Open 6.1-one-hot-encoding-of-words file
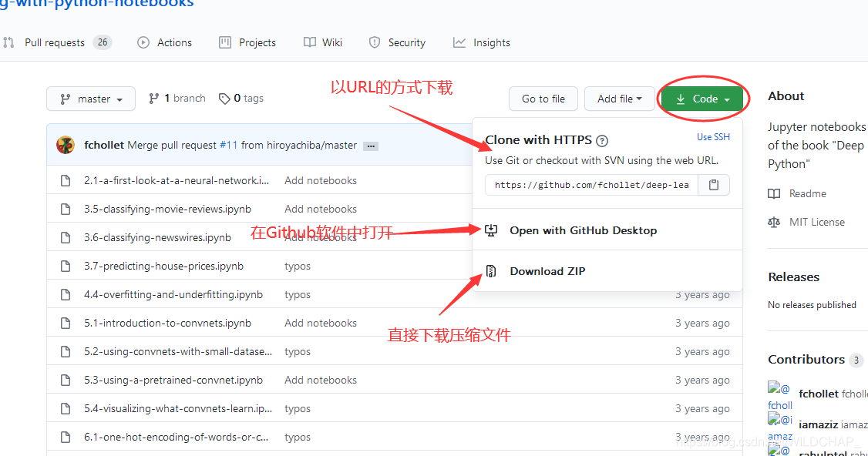The image size is (868, 456). tap(176, 438)
